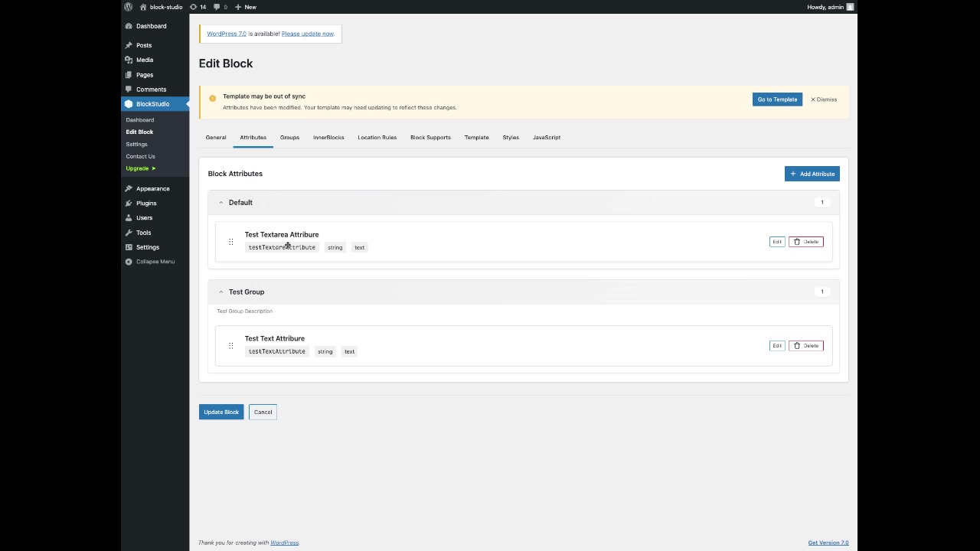Screen dimensions: 980x551
Task: Click the Test Group count badge
Action: click(822, 292)
